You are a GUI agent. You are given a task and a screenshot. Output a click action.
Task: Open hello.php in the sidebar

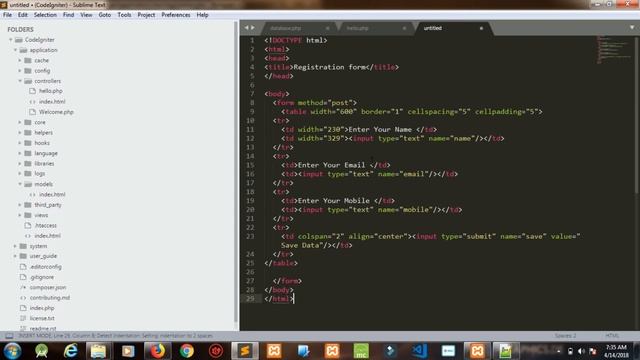click(x=51, y=91)
